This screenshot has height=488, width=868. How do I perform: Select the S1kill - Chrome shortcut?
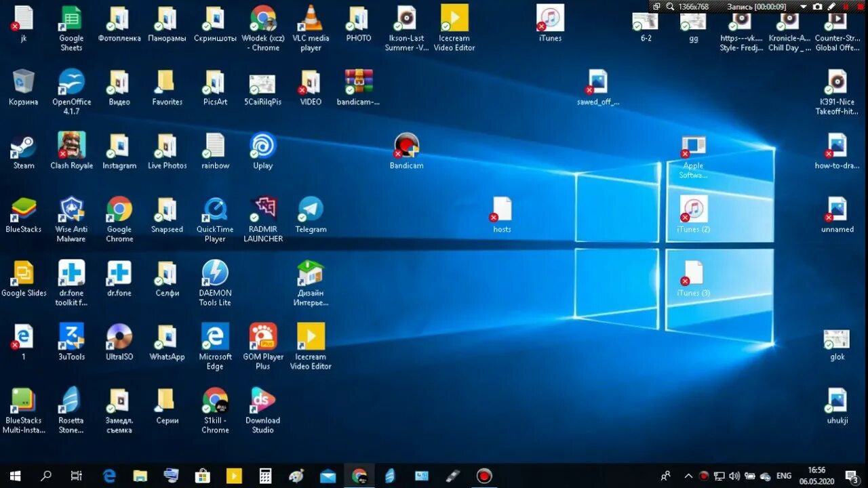215,410
